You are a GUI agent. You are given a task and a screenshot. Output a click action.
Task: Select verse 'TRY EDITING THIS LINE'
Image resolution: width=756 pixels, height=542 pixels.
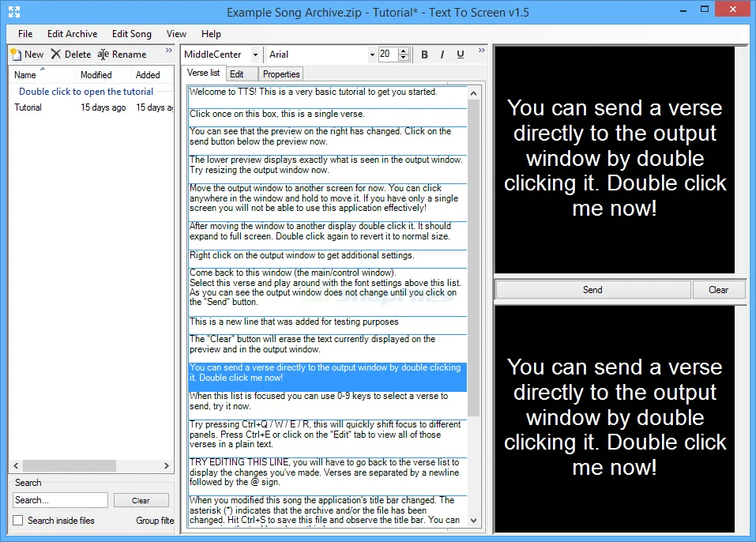(327, 476)
